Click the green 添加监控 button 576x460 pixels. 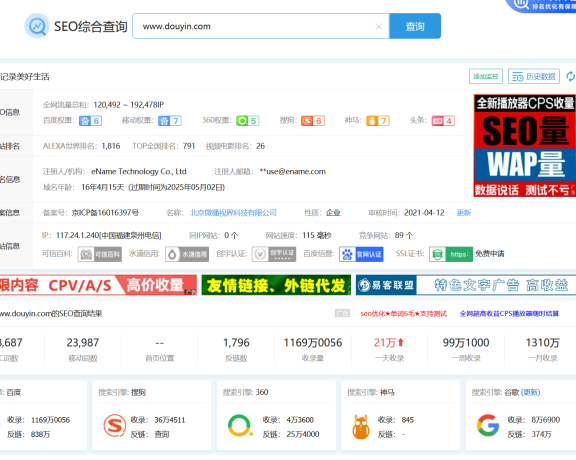pyautogui.click(x=486, y=76)
